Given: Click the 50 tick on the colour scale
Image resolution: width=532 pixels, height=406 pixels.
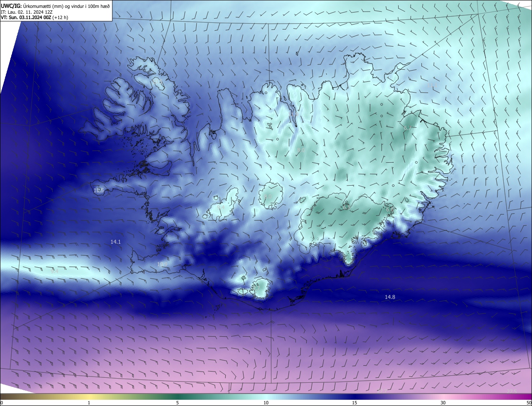Looking at the screenshot, I should pos(529,403).
